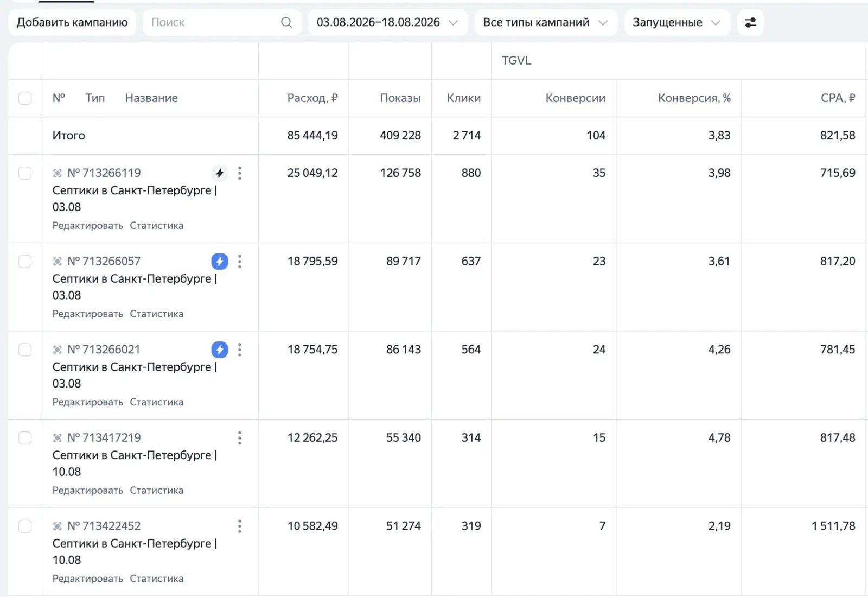Open the date range 03.08.2026–18.08.2026 dropdown
Image resolution: width=868 pixels, height=597 pixels.
point(388,22)
